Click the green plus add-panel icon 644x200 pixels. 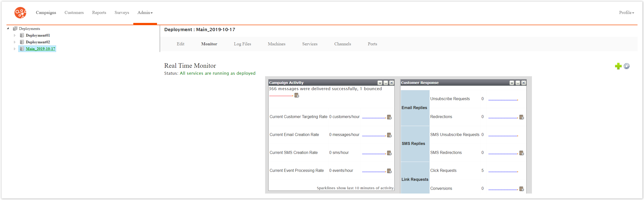pos(618,66)
